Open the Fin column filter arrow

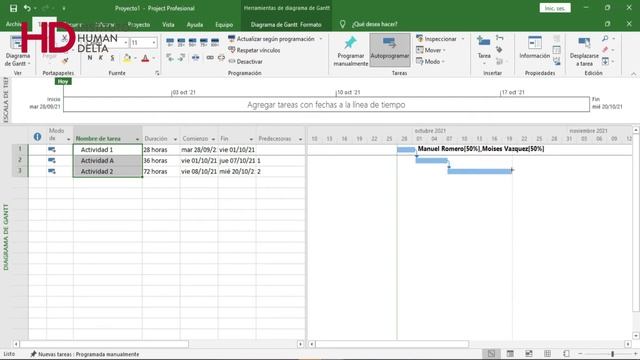pyautogui.click(x=251, y=139)
